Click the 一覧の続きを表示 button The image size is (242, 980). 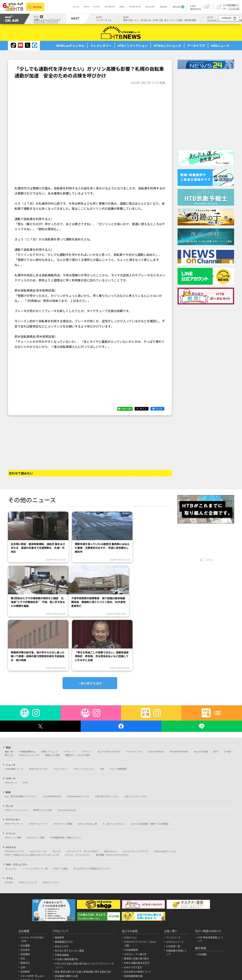(x=90, y=683)
